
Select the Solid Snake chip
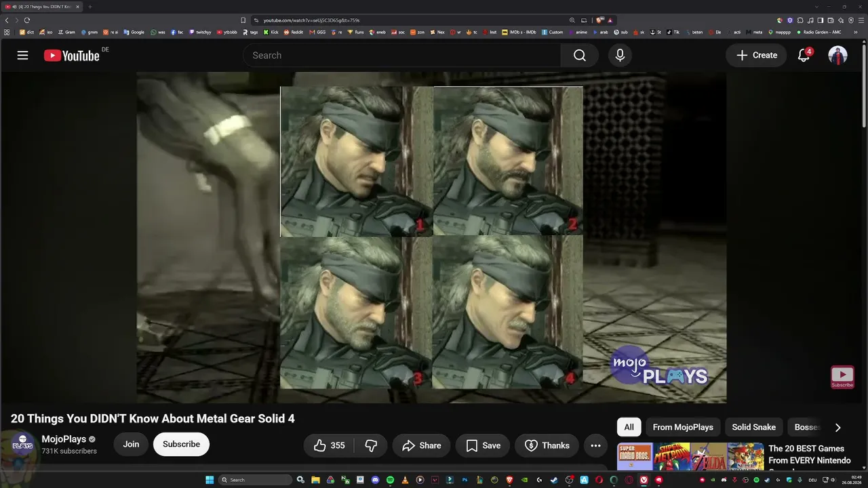(753, 427)
